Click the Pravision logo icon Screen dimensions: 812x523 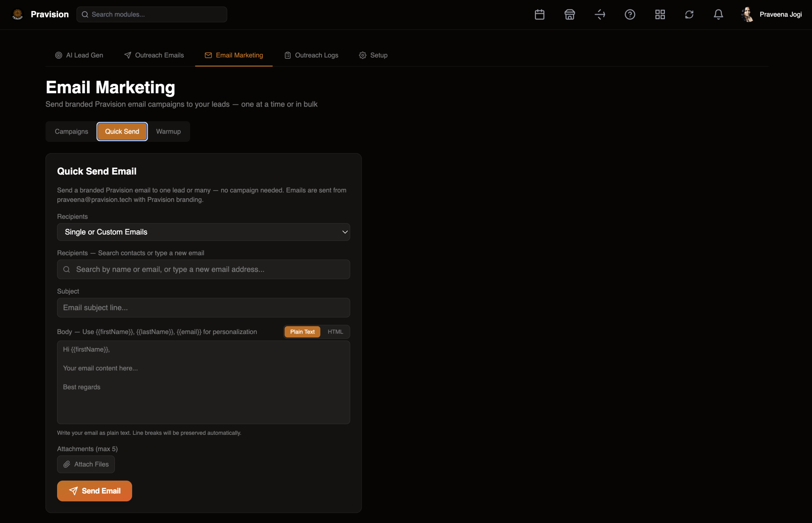(x=17, y=15)
